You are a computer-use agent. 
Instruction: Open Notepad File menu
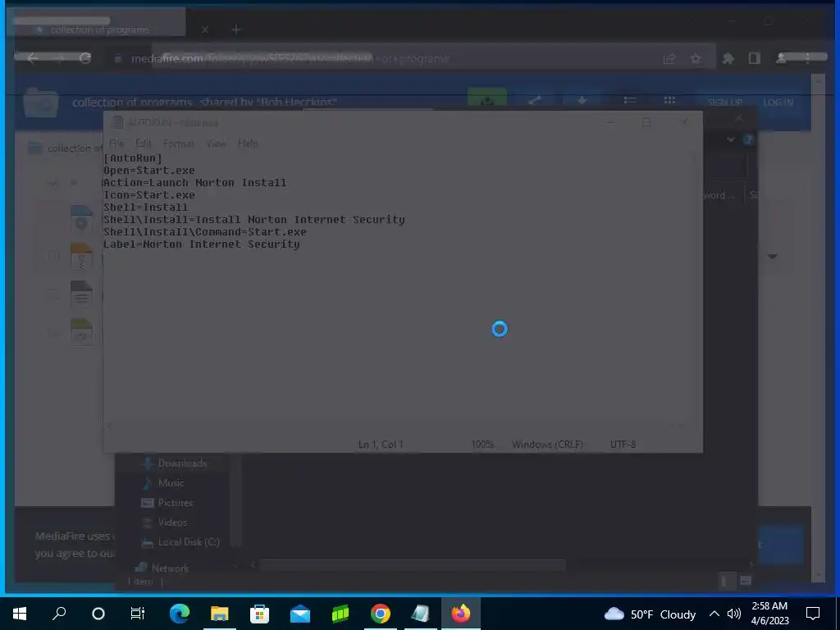pyautogui.click(x=116, y=143)
